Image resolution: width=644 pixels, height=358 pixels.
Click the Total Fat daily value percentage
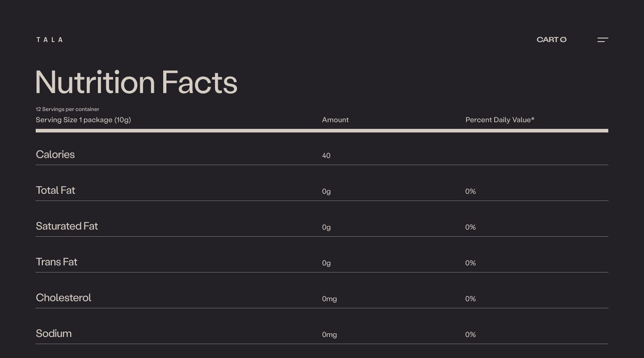(x=470, y=191)
